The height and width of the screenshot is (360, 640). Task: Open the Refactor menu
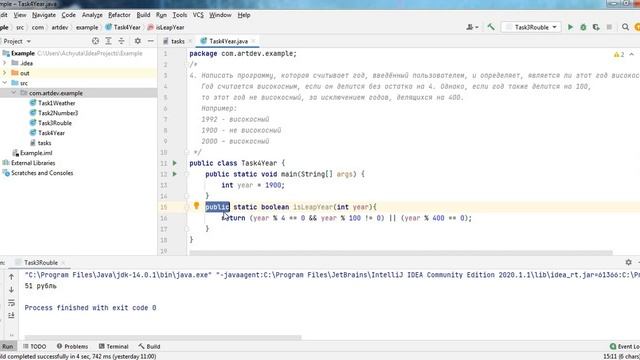[x=119, y=15]
